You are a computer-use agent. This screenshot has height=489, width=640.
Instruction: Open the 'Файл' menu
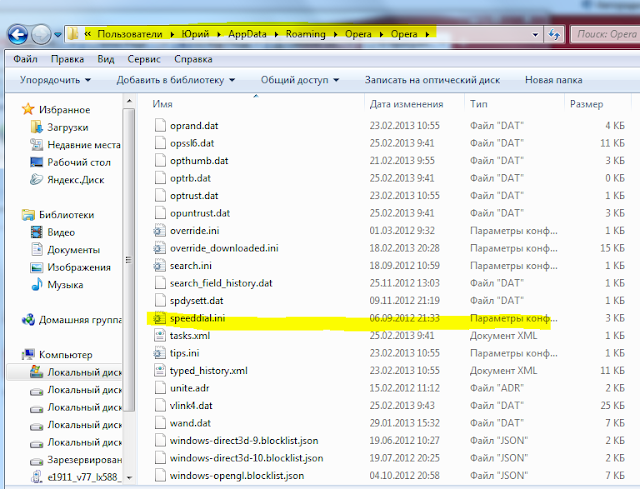[25, 59]
